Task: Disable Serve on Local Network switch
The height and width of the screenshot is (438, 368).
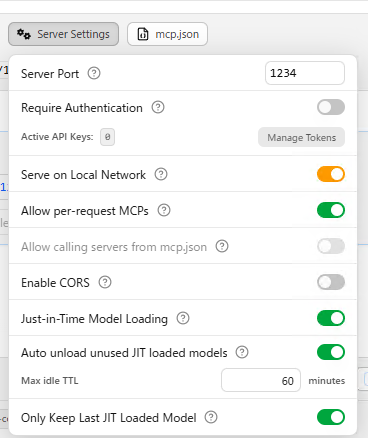Action: pyautogui.click(x=331, y=174)
